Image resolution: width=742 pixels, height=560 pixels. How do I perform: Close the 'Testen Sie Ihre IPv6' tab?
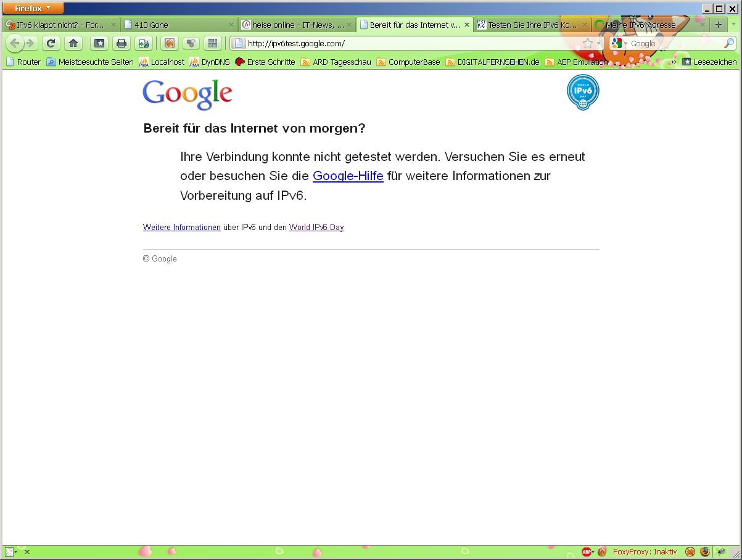tap(584, 25)
